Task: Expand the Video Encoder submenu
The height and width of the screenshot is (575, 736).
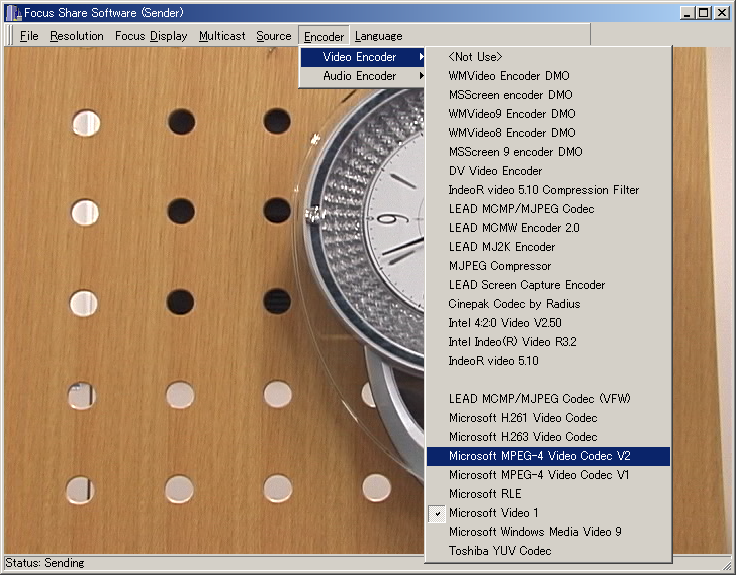Action: click(362, 57)
